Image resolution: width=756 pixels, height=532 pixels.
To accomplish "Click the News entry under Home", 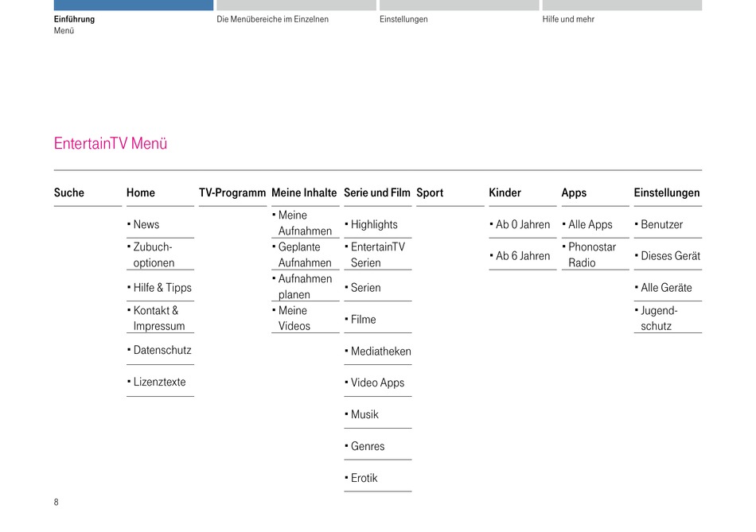I will pos(146,224).
